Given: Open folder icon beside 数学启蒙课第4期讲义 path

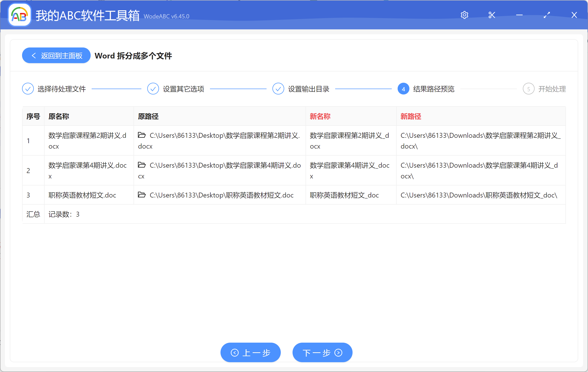Looking at the screenshot, I should tap(142, 165).
